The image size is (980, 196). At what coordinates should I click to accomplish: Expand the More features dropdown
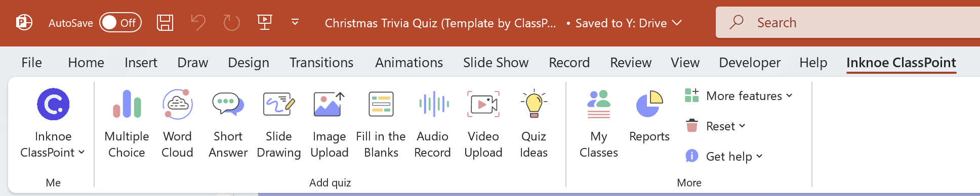click(738, 95)
